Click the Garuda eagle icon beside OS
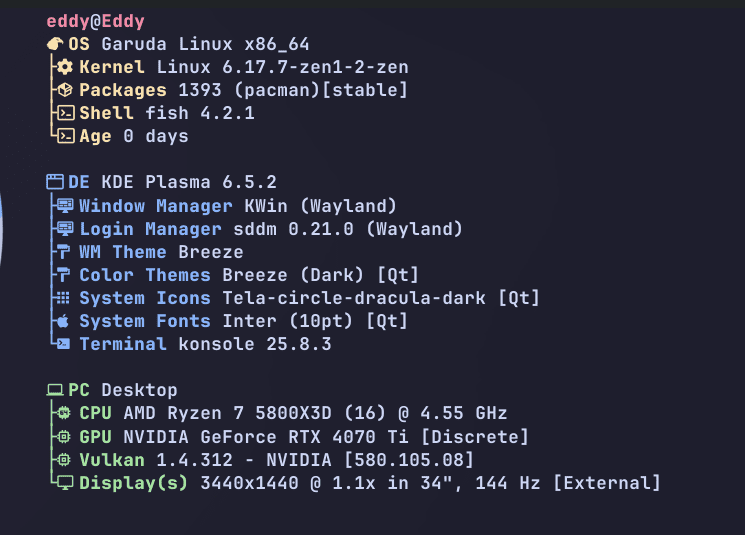 point(55,45)
